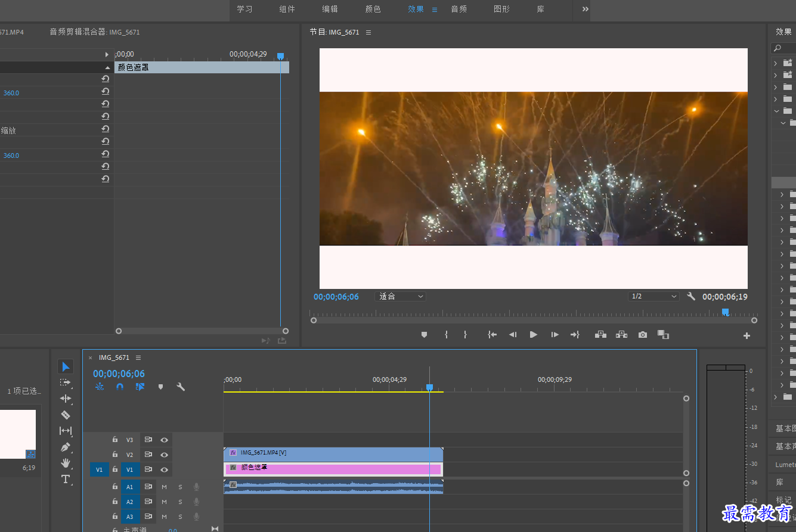Step forward one frame
Viewport: 796px width, 532px height.
pyautogui.click(x=555, y=335)
